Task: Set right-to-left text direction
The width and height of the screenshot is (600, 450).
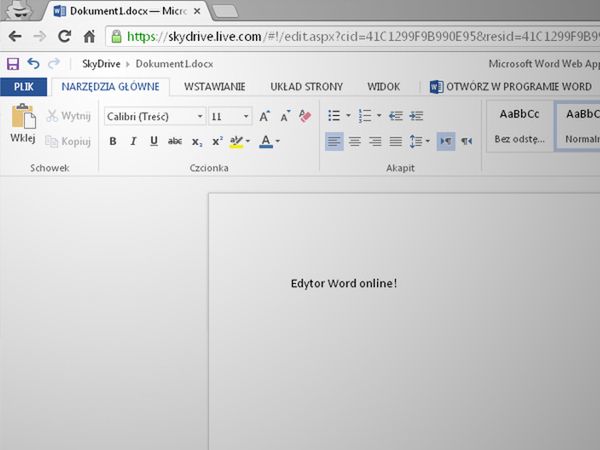Action: (x=466, y=142)
